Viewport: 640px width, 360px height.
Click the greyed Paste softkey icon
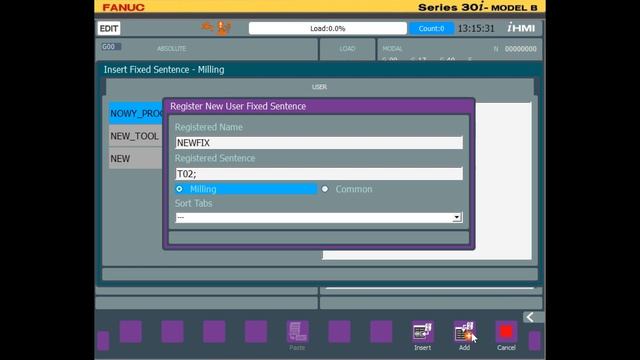pyautogui.click(x=297, y=332)
